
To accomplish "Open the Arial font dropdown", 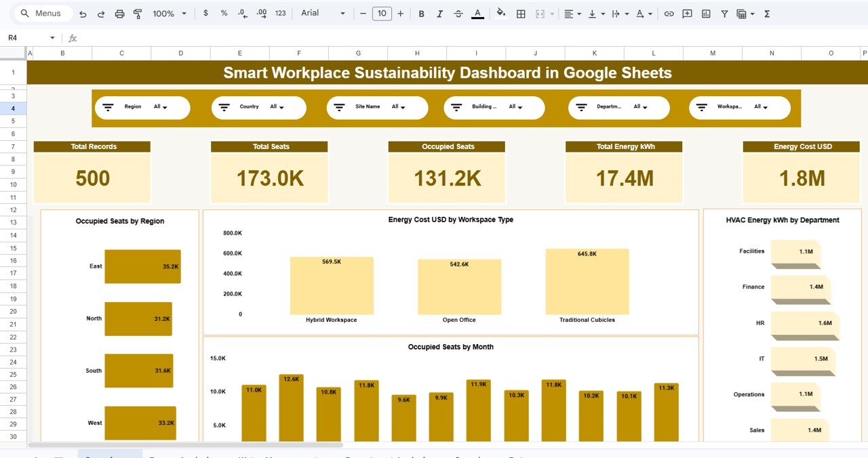I will [x=322, y=13].
